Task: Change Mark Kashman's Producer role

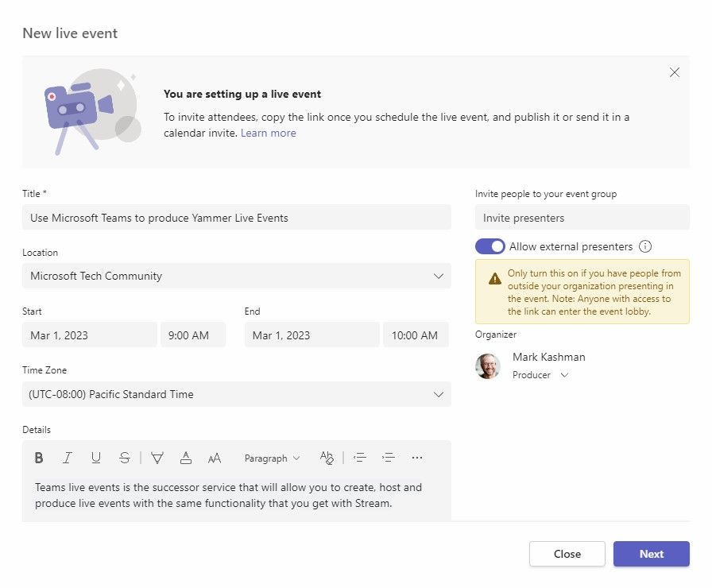Action: pos(540,375)
